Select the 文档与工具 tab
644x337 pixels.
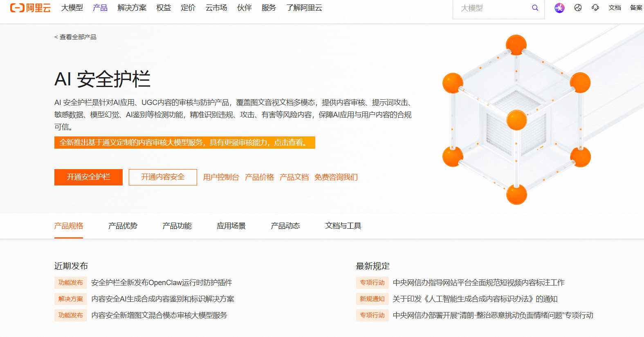(343, 226)
